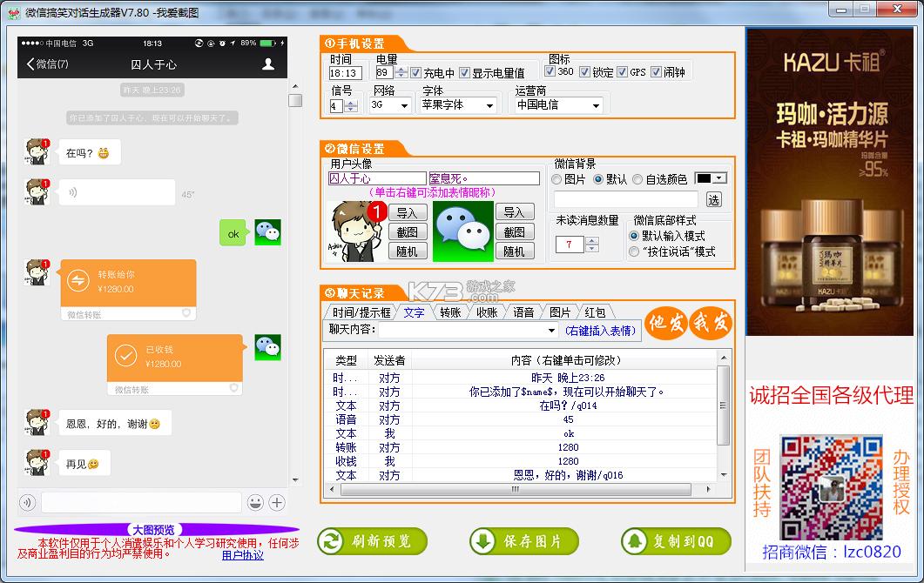Click the 已收钱 received money bubble
The height and width of the screenshot is (583, 924).
coord(175,364)
